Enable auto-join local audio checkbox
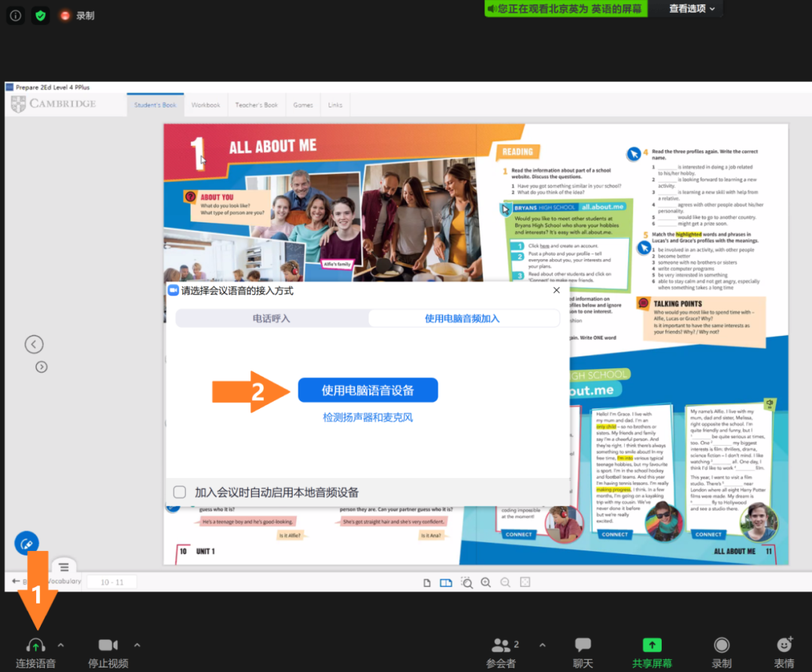812x672 pixels. (180, 492)
